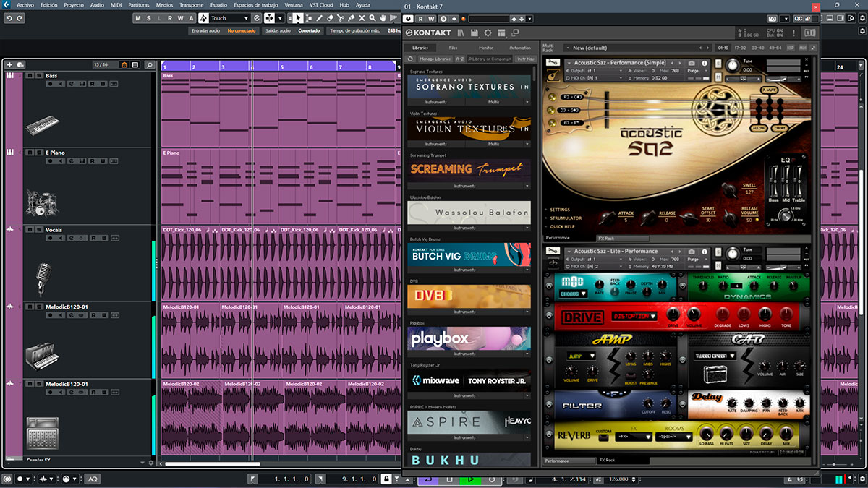Click the Add Track plus icon

tap(9, 65)
